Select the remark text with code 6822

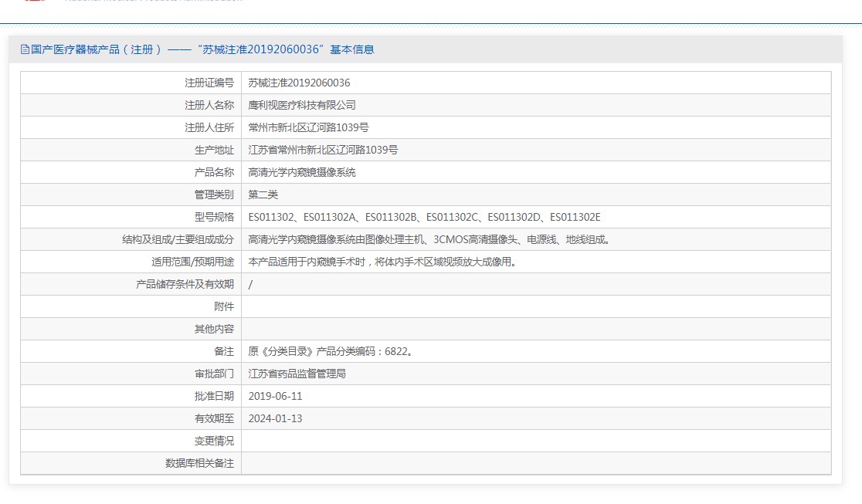click(x=331, y=352)
